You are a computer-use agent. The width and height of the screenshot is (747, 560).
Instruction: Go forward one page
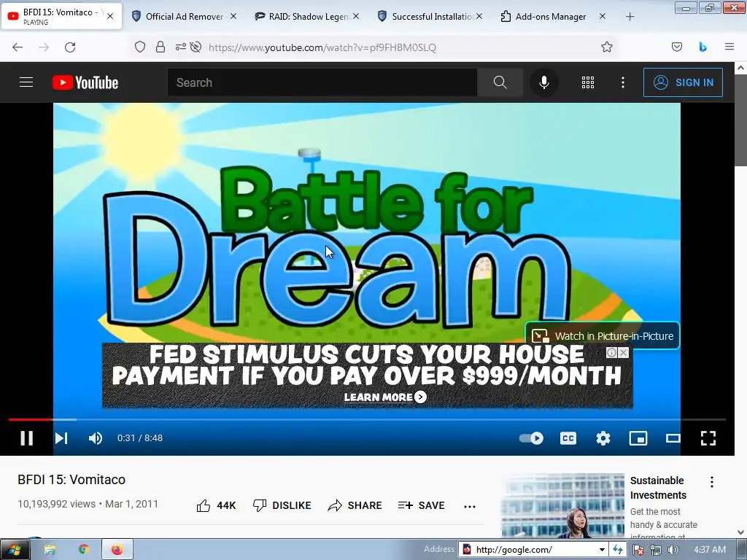click(44, 47)
